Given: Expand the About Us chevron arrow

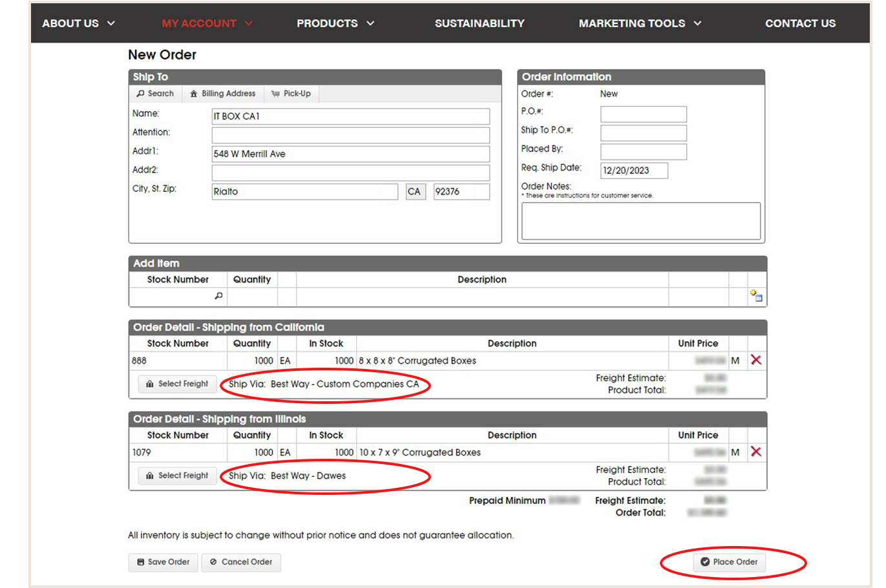Looking at the screenshot, I should (x=111, y=23).
